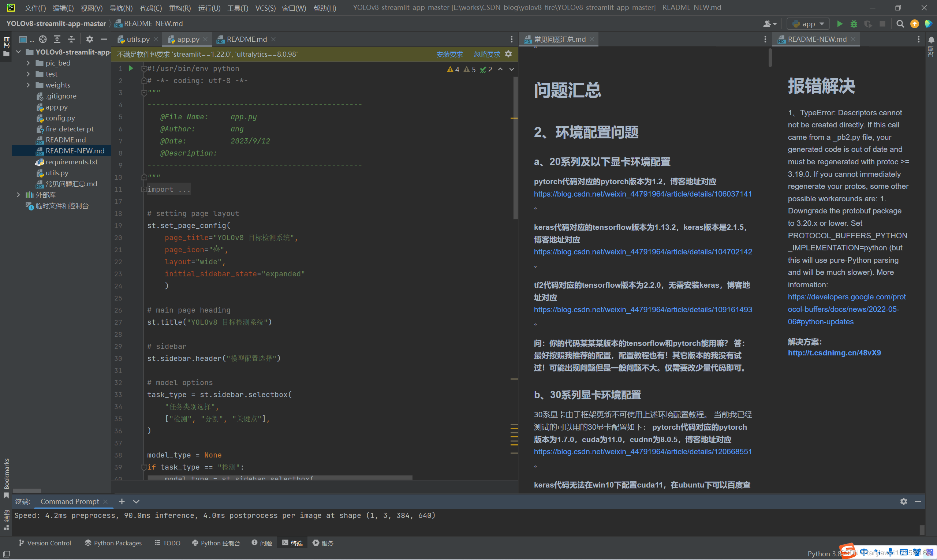Click the 安装要求 link in banner
This screenshot has height=560, width=937.
449,54
